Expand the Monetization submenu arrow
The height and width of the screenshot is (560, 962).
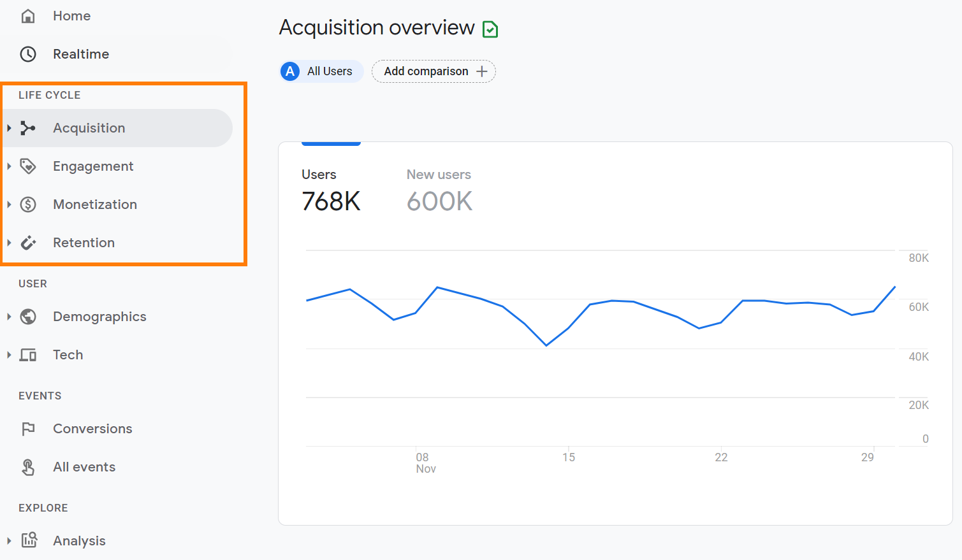[x=9, y=205]
